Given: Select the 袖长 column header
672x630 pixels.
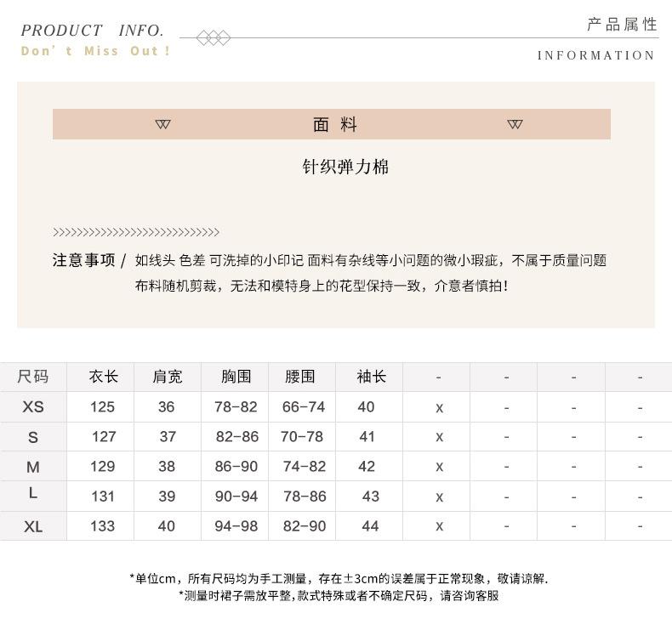Looking at the screenshot, I should (372, 377).
